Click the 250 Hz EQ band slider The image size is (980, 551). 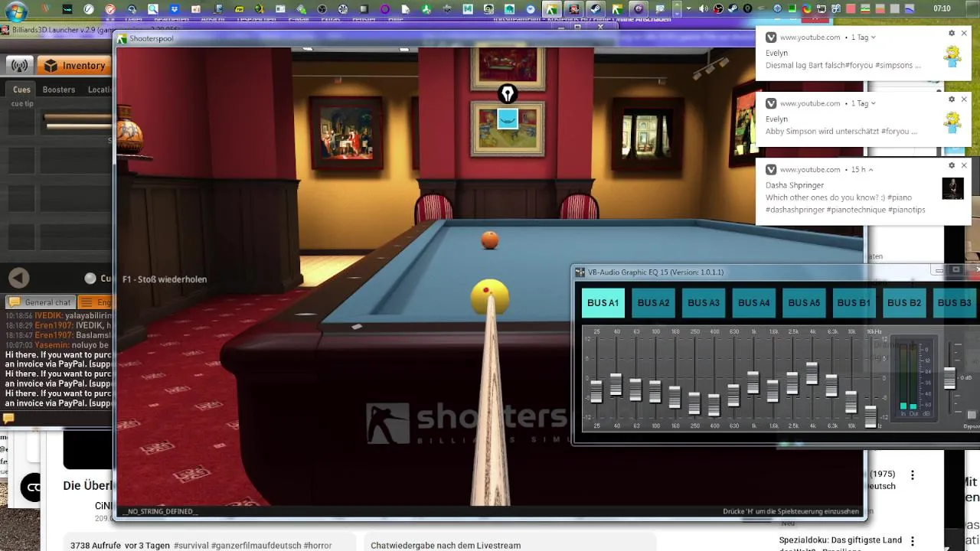[694, 403]
